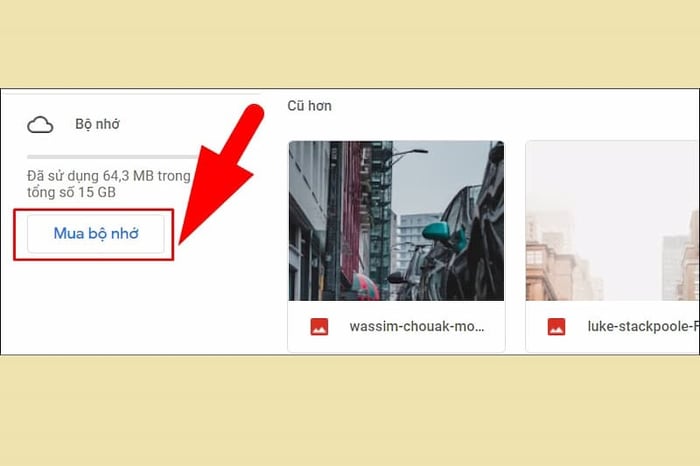Click the Mua bộ nhớ button

click(x=96, y=233)
